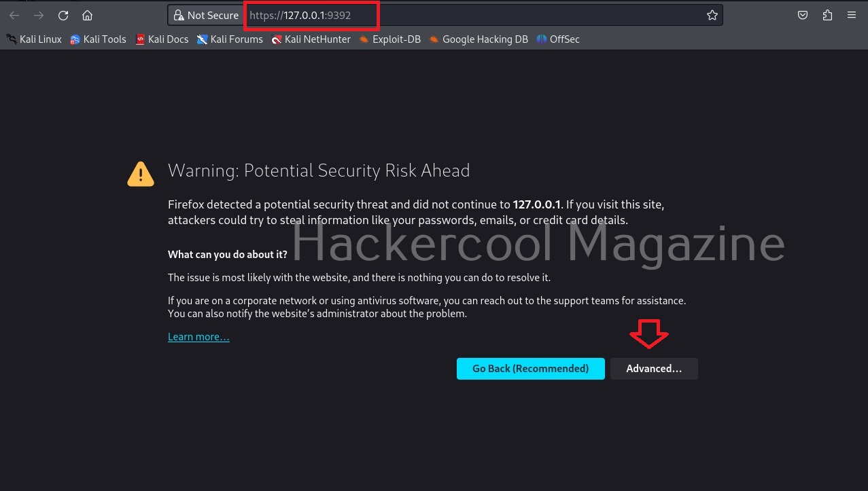This screenshot has height=491, width=868.
Task: Open the Kali Forums bookmark
Action: click(x=230, y=39)
